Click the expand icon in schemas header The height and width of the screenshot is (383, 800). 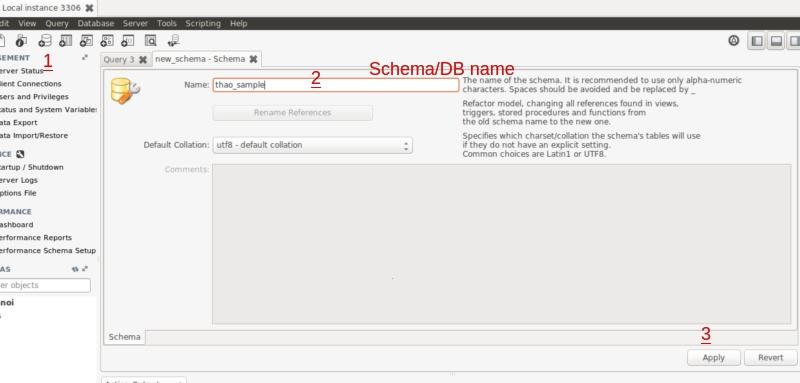coord(85,269)
